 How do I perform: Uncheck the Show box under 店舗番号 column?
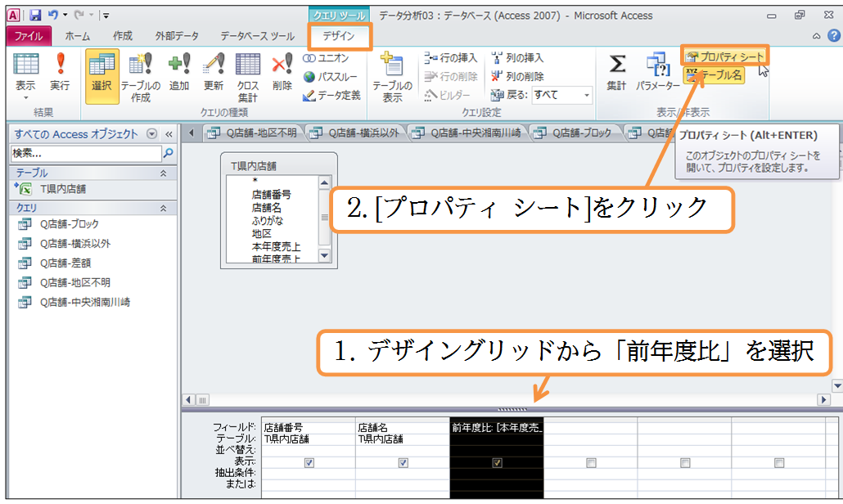click(x=309, y=462)
